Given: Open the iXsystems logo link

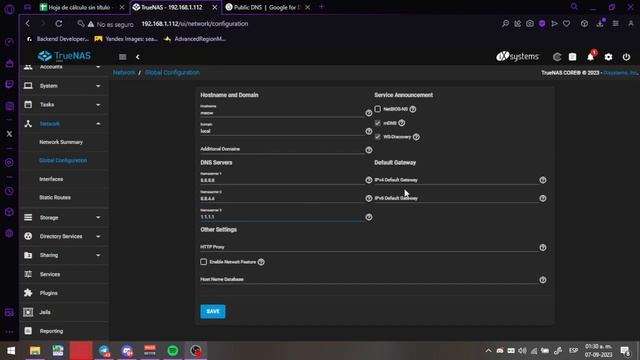Looking at the screenshot, I should [517, 57].
